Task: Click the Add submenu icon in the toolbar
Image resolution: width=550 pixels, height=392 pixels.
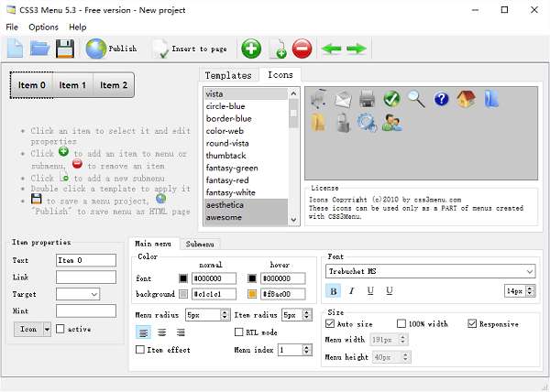Action: coord(278,49)
